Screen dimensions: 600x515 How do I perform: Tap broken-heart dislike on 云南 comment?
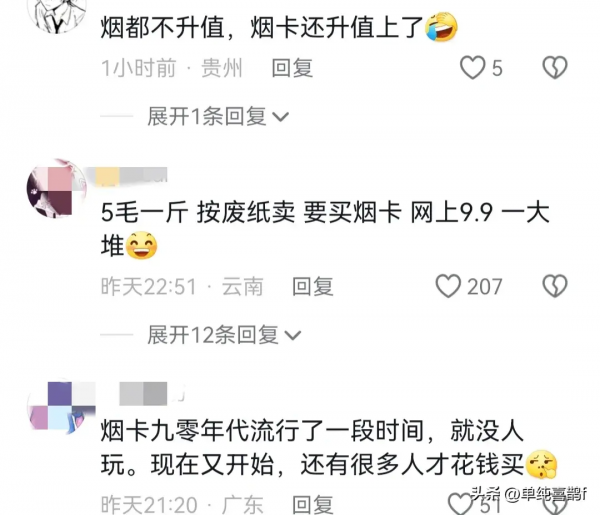pos(554,286)
